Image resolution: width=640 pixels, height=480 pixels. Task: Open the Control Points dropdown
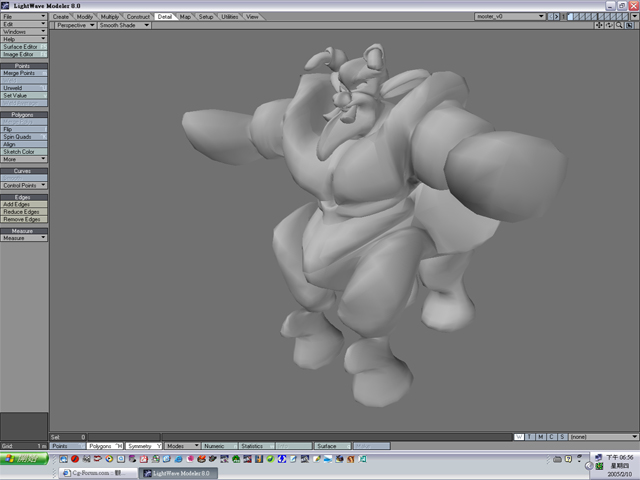pos(24,185)
